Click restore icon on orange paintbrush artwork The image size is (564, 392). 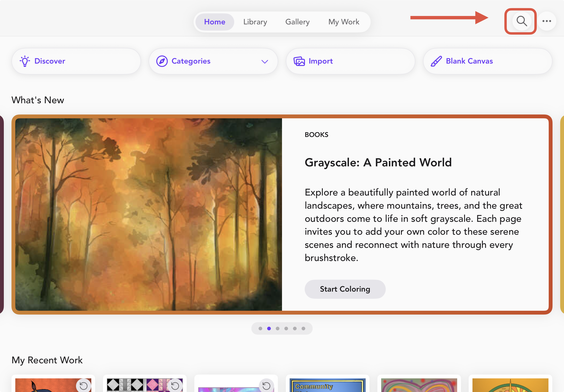[x=83, y=386]
